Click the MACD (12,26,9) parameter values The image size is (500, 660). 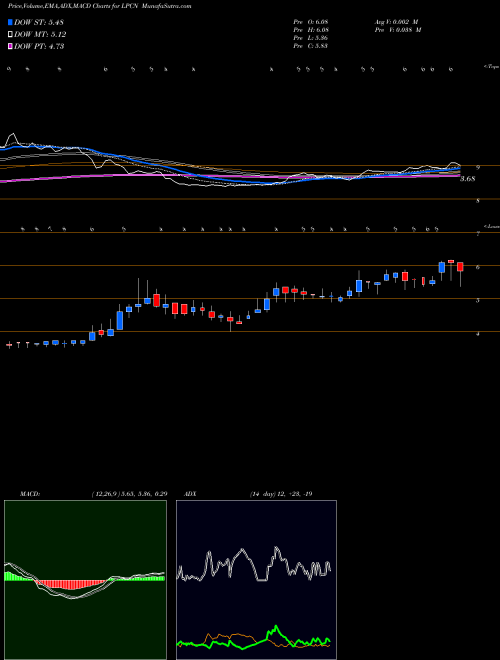(x=129, y=493)
